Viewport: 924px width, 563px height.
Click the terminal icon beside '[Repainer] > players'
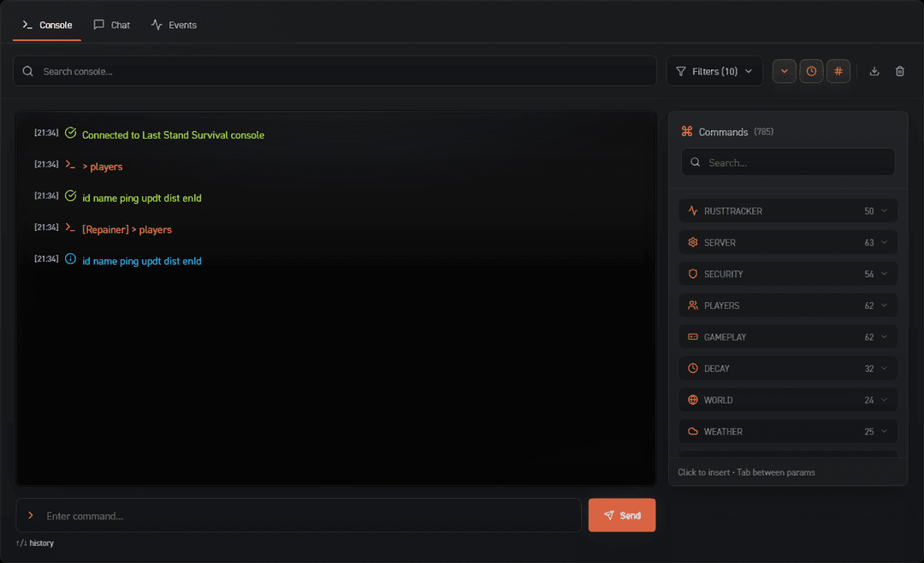click(71, 228)
